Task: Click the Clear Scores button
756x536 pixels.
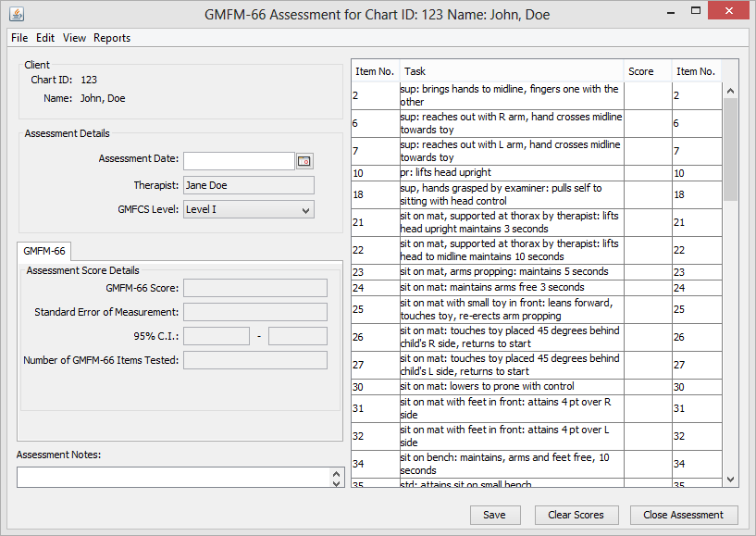Action: coord(576,515)
